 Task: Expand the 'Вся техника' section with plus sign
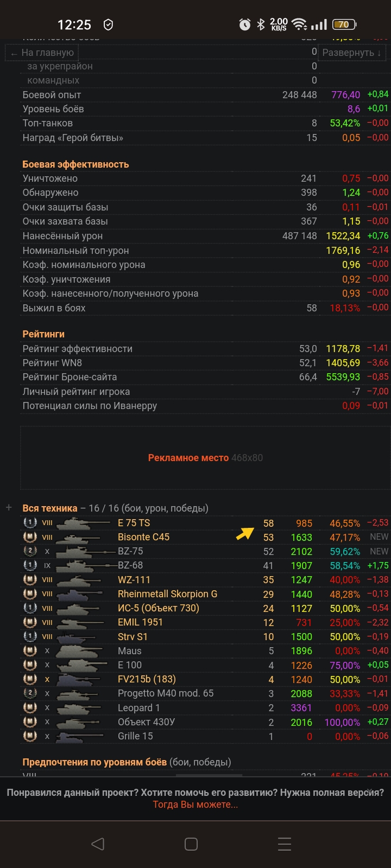pyautogui.click(x=9, y=508)
